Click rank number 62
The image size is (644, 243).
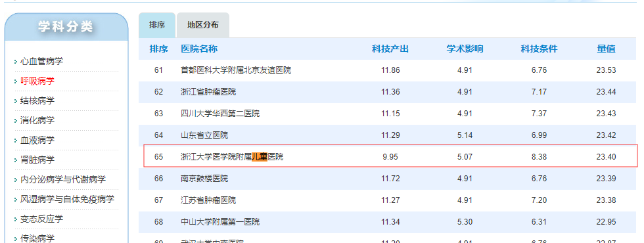coord(158,92)
